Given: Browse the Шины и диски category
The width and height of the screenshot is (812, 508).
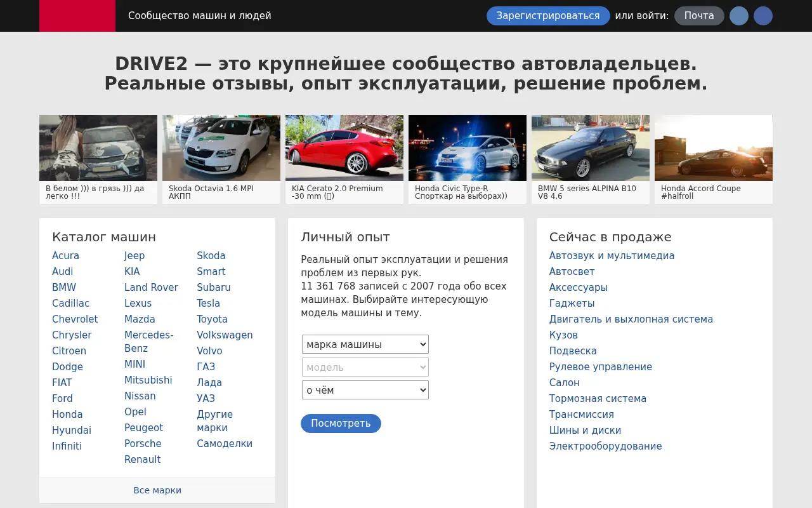Looking at the screenshot, I should pyautogui.click(x=585, y=431).
